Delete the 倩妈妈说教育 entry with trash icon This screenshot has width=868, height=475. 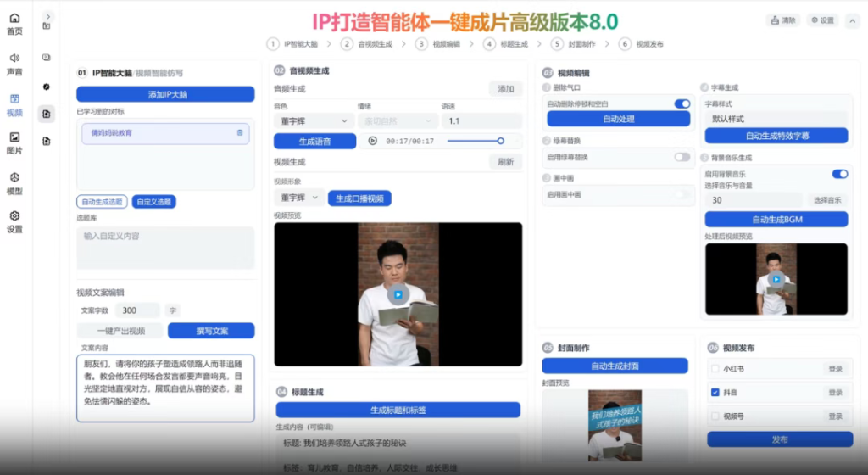click(x=240, y=133)
